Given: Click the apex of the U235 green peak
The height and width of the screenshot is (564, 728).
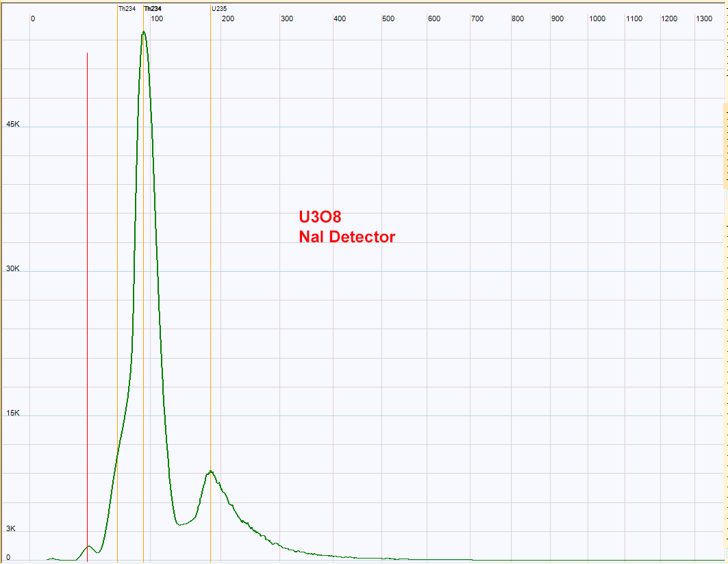Looking at the screenshot, I should (x=211, y=472).
